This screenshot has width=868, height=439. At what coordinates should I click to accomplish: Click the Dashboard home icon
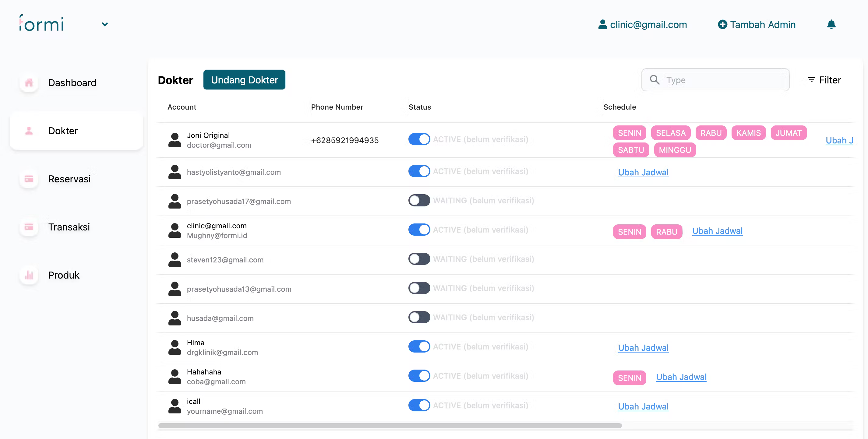tap(29, 83)
